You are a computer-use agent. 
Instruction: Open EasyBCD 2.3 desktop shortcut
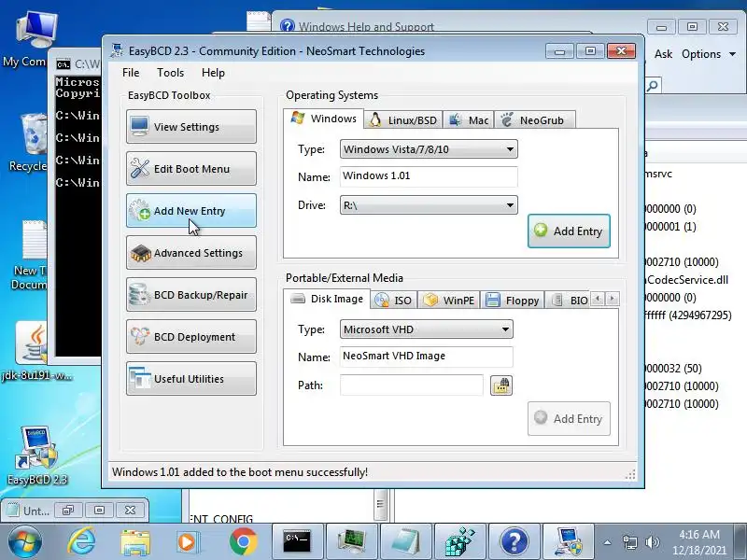click(36, 455)
